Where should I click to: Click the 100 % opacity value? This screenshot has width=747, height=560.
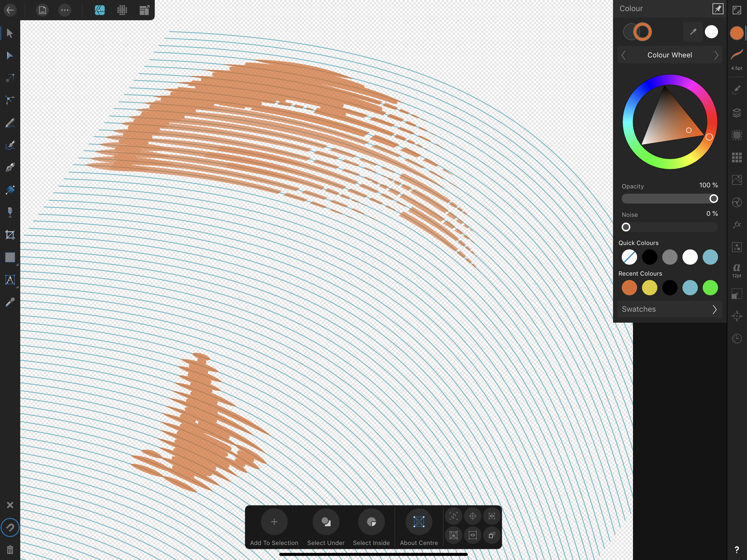pos(708,185)
